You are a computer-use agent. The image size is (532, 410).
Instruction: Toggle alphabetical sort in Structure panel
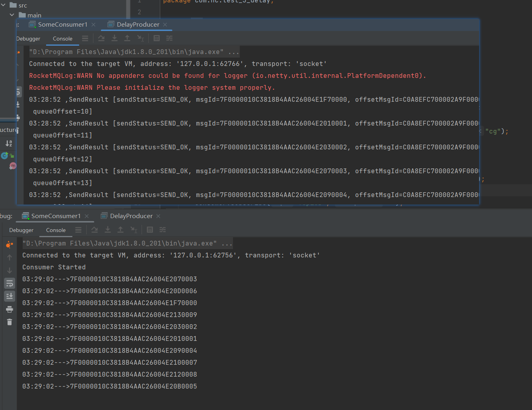coord(9,143)
